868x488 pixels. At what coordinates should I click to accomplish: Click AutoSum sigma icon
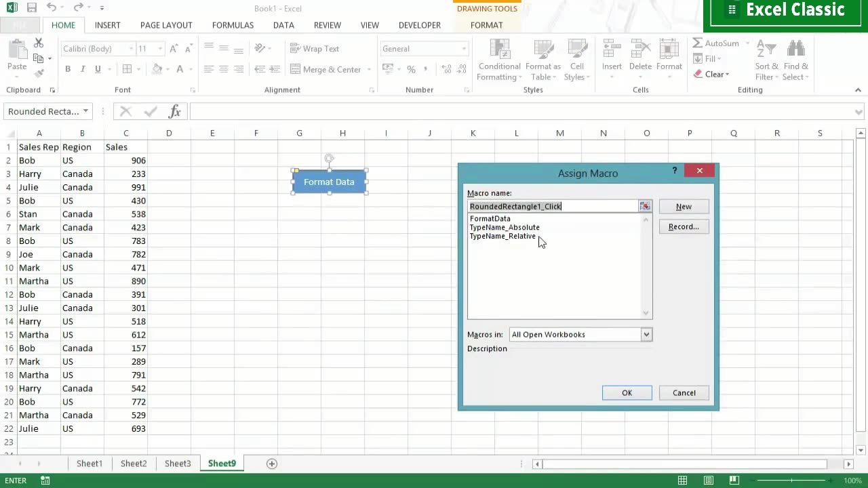[x=698, y=43]
